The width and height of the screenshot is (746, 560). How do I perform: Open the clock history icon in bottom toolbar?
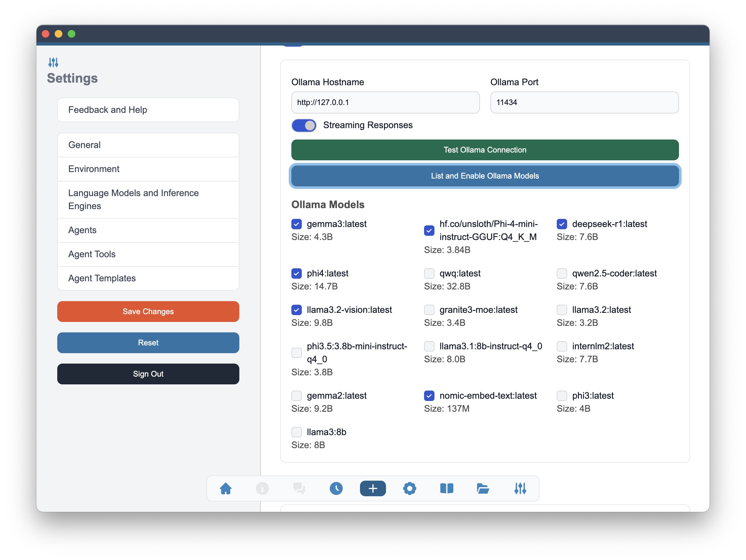click(x=336, y=488)
